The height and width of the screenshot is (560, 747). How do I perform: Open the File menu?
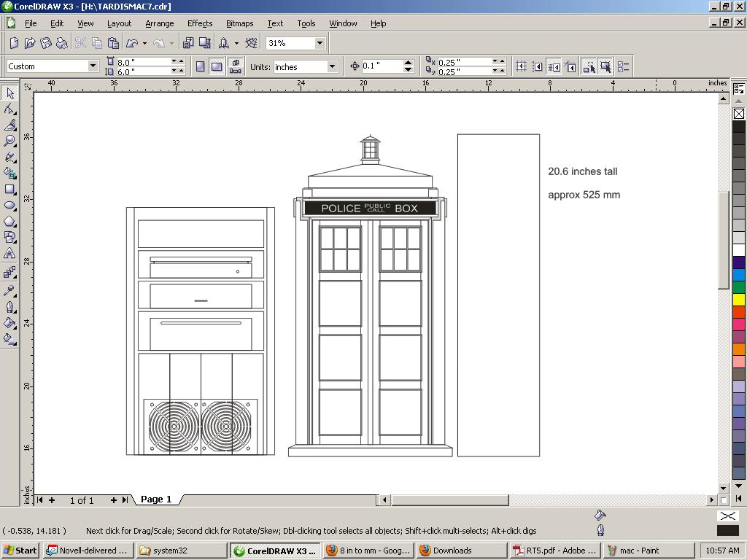[x=31, y=23]
